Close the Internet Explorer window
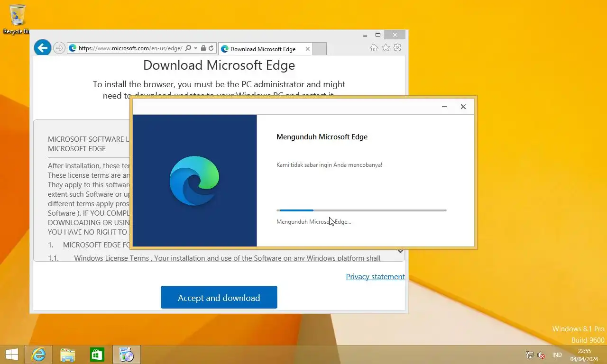The image size is (607, 364). [395, 35]
